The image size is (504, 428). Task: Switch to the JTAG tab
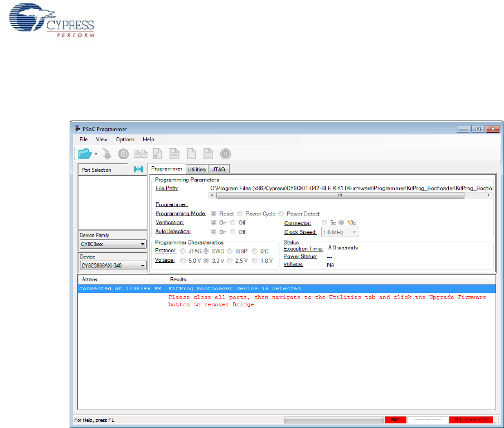coord(219,169)
